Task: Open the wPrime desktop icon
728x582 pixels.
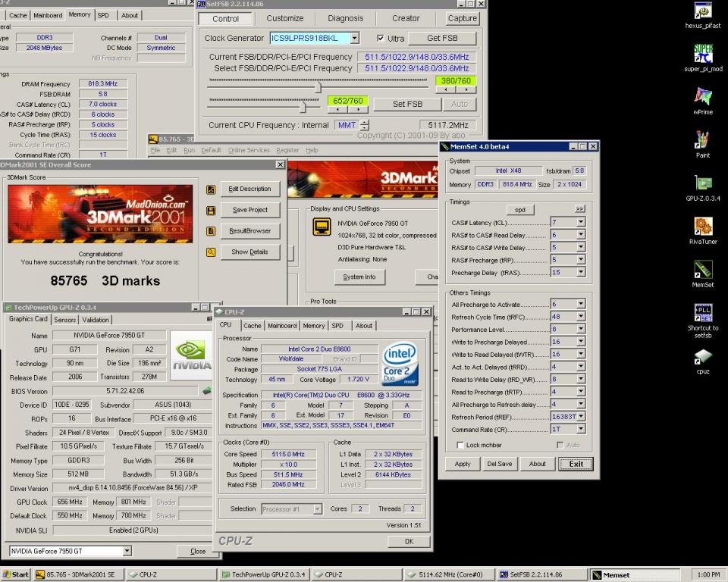Action: coord(703,96)
